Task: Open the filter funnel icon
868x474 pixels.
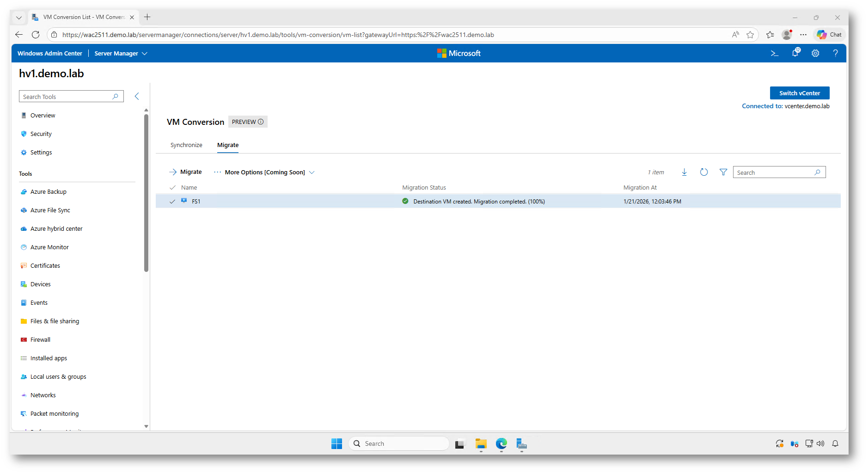Action: [723, 172]
